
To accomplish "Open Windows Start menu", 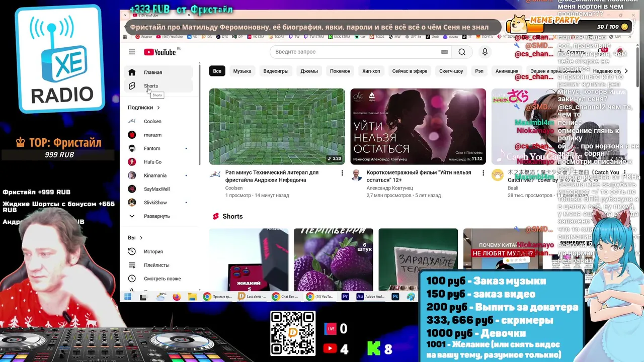I will [x=128, y=297].
